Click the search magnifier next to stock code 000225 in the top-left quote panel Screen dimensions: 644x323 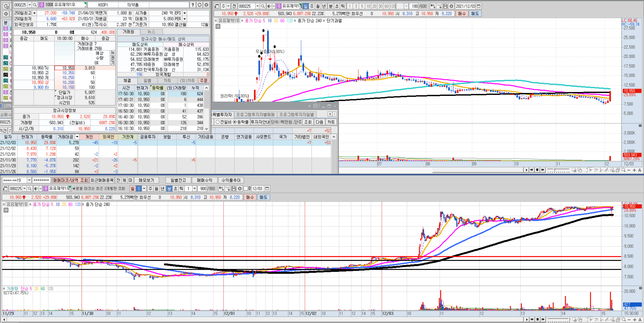[x=35, y=5]
